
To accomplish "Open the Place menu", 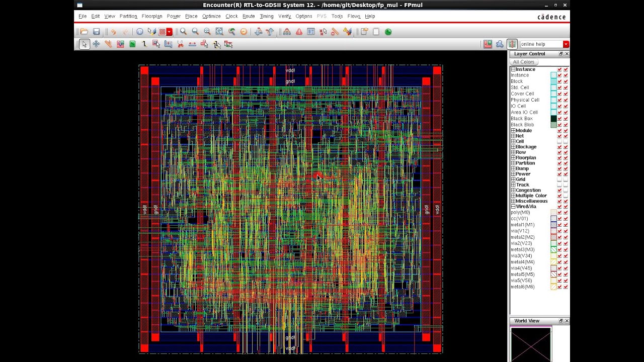I will [x=191, y=16].
